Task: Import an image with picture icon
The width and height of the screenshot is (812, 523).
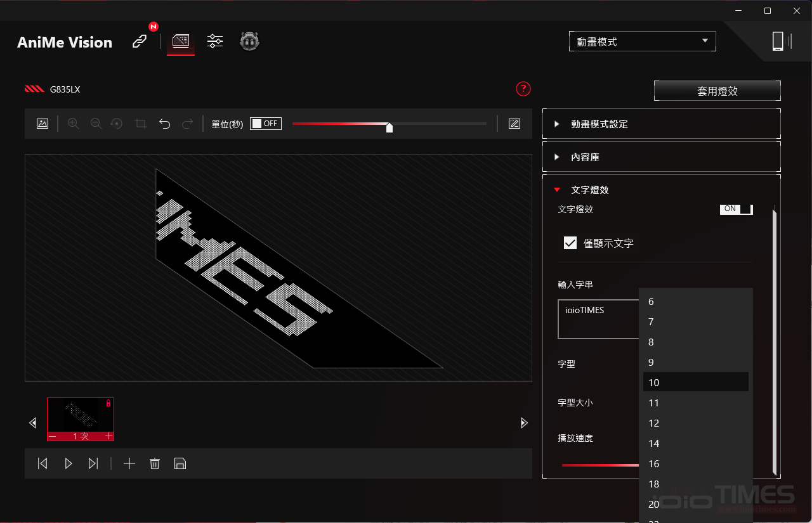Action: 43,124
